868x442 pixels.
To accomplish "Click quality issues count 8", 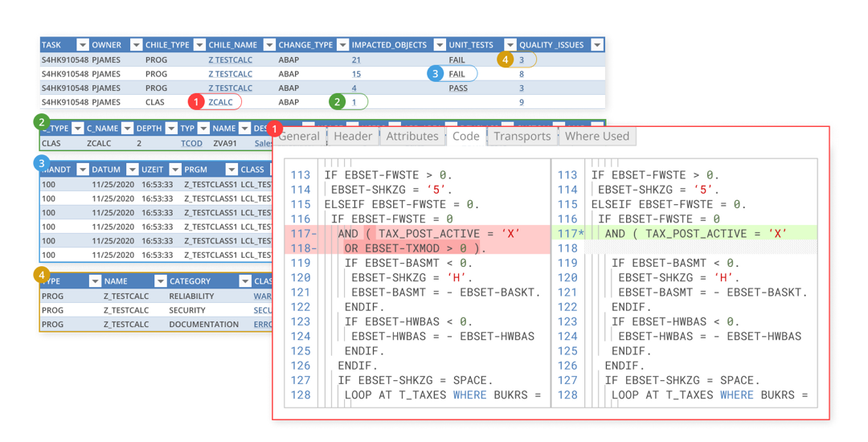I will [x=522, y=74].
